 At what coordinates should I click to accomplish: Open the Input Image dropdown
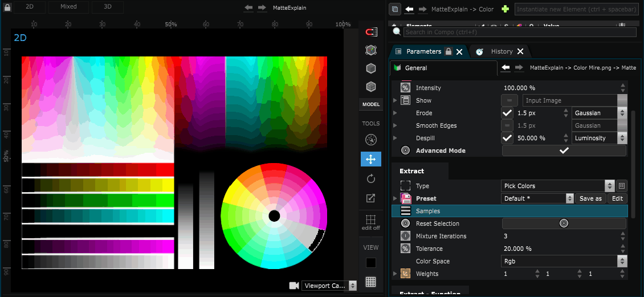[x=575, y=100]
